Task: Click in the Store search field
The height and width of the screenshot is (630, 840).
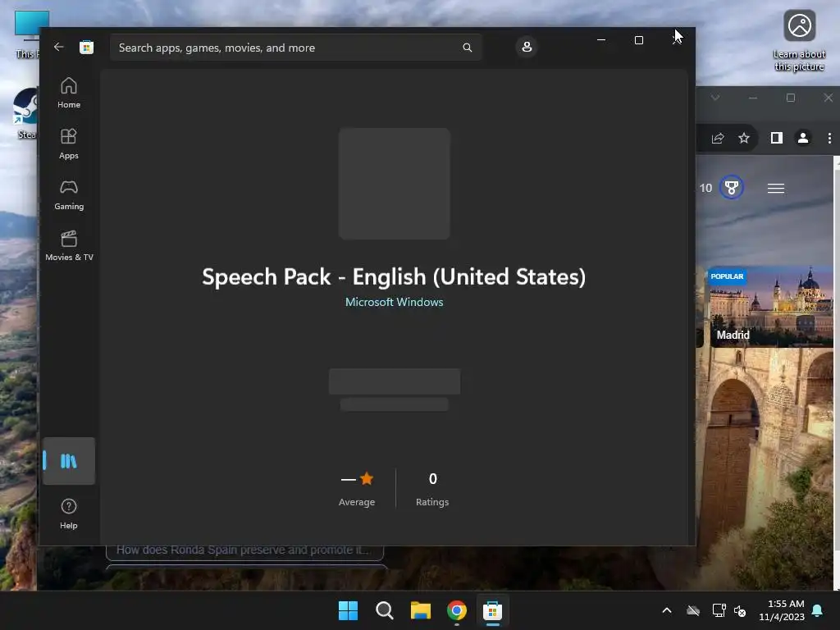Action: click(x=295, y=48)
